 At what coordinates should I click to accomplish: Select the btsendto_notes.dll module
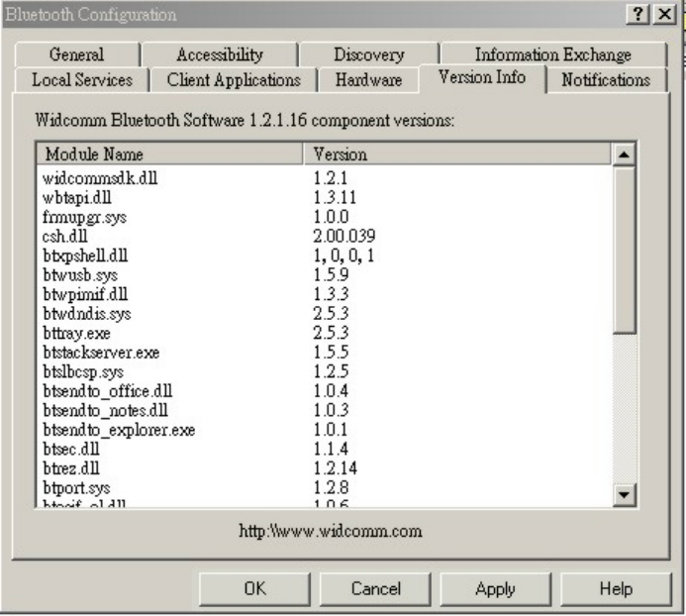coord(105,410)
